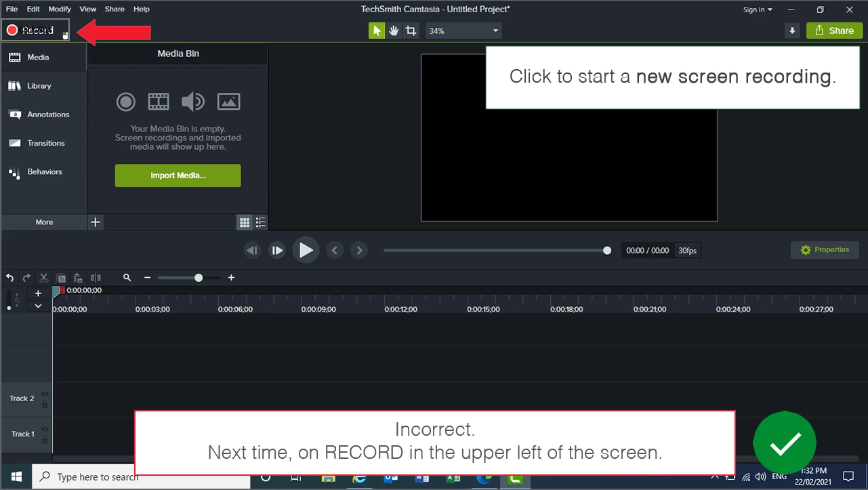Viewport: 868px width, 490px height.
Task: Click the green Share button
Action: pos(834,30)
